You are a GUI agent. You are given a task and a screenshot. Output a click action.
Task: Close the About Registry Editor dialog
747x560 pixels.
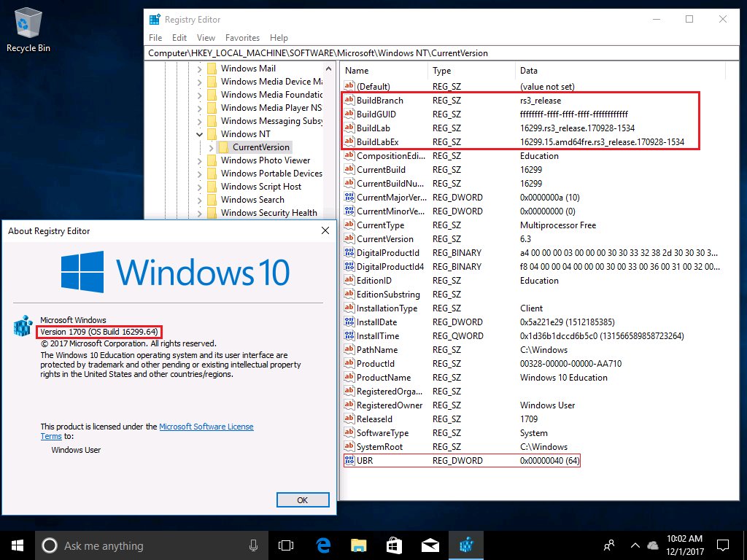[325, 230]
